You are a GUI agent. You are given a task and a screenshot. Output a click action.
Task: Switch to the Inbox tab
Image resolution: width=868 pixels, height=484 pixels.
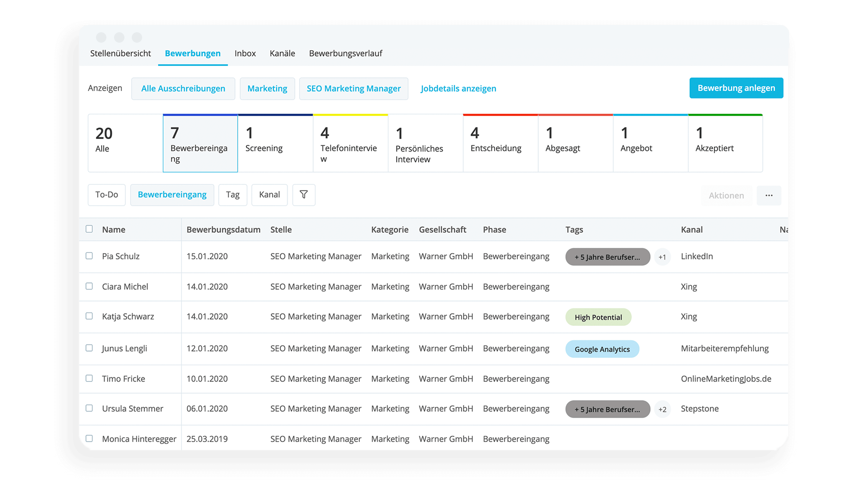(245, 53)
